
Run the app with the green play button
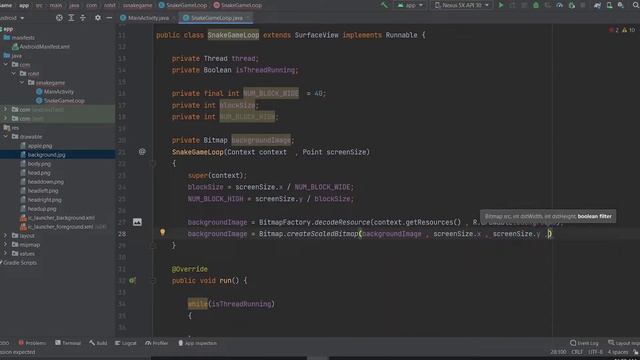tap(501, 5)
